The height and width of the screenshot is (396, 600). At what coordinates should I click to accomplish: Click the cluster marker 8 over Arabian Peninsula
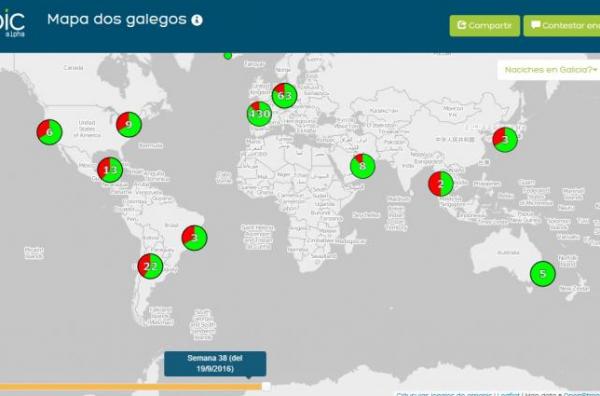[362, 166]
